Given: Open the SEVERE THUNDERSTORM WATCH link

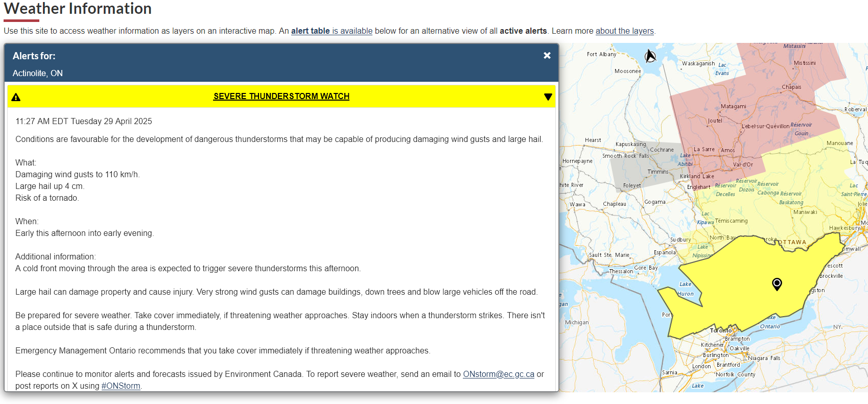Looking at the screenshot, I should 281,96.
